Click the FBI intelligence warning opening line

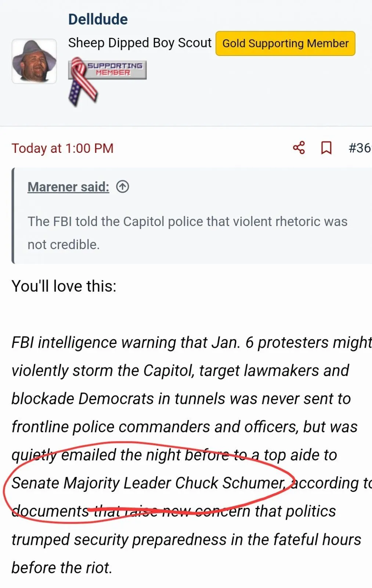click(x=191, y=343)
